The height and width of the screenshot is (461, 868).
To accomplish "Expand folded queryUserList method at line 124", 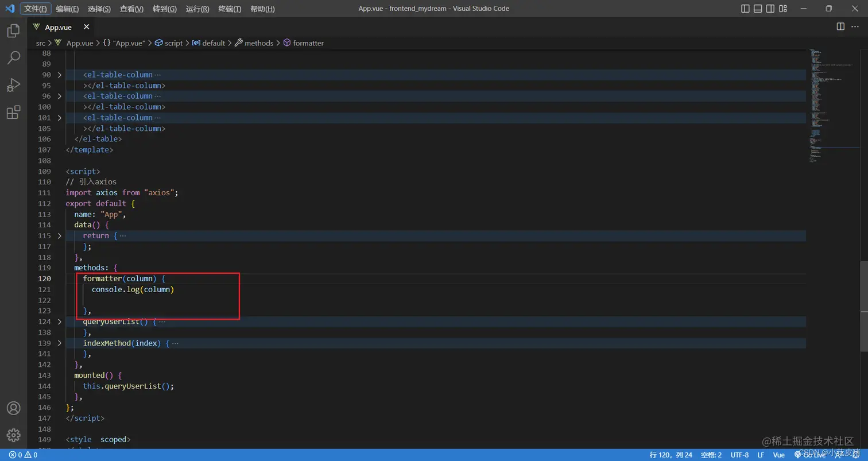I will 60,321.
